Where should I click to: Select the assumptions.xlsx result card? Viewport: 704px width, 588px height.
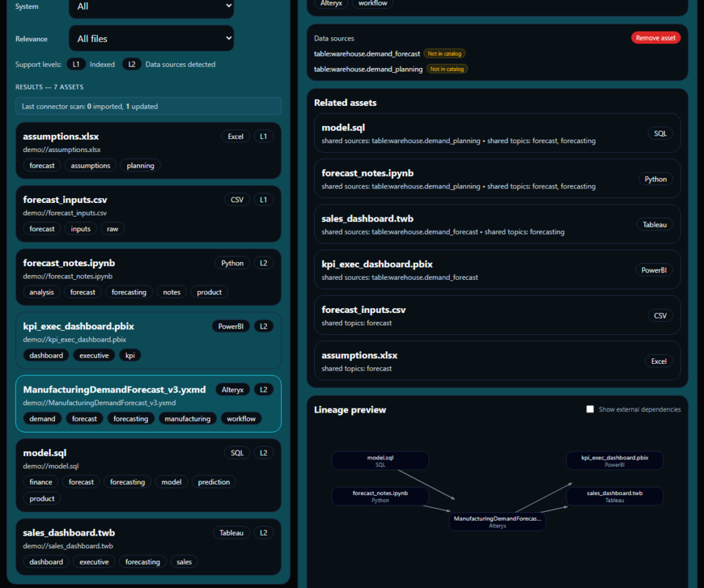click(x=148, y=151)
